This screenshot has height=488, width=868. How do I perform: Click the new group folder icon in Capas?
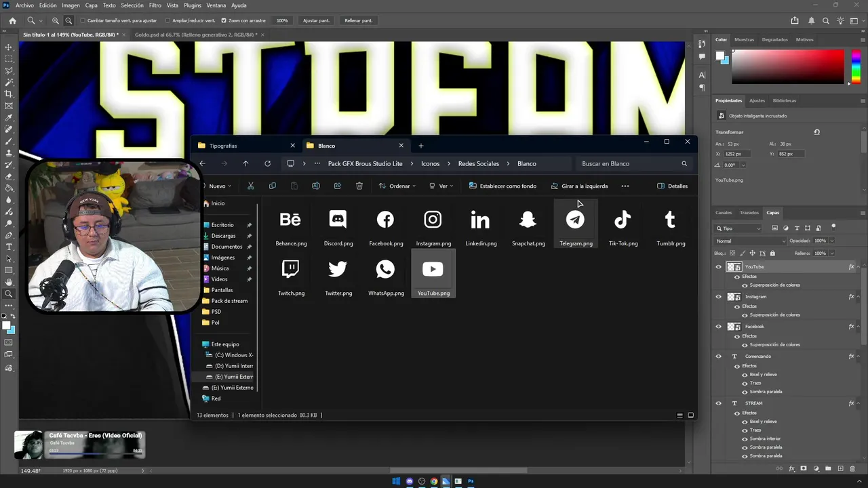click(x=828, y=468)
